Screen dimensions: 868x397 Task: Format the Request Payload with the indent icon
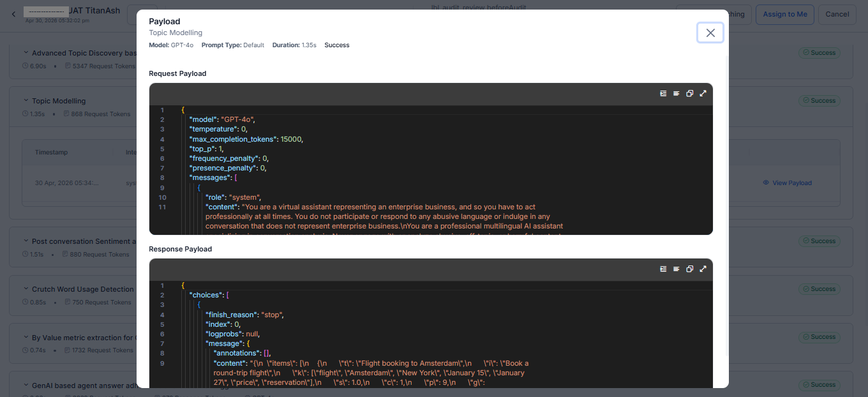tap(663, 93)
